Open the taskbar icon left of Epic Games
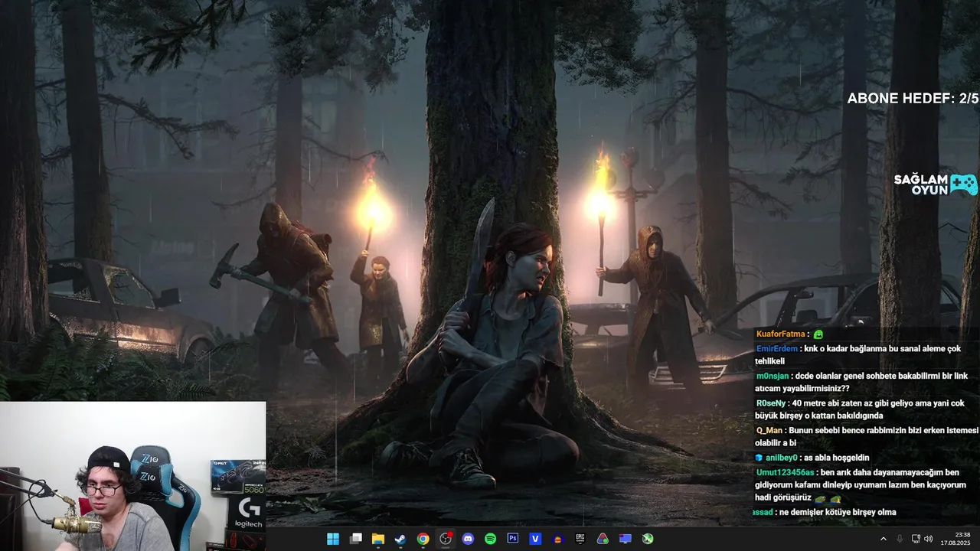Viewport: 980px width, 551px height. [558, 539]
